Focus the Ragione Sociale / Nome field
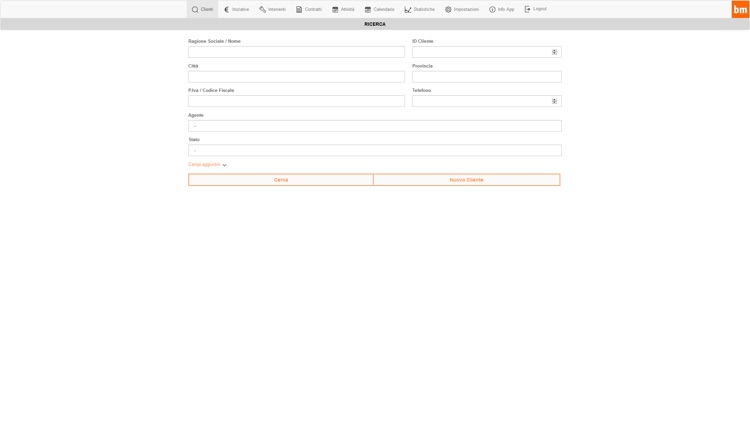This screenshot has height=422, width=750. pos(296,52)
